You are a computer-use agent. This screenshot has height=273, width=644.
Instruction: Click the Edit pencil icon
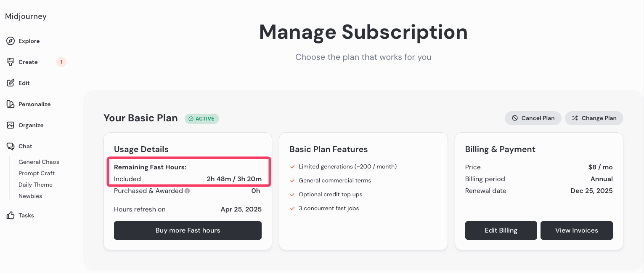(11, 83)
